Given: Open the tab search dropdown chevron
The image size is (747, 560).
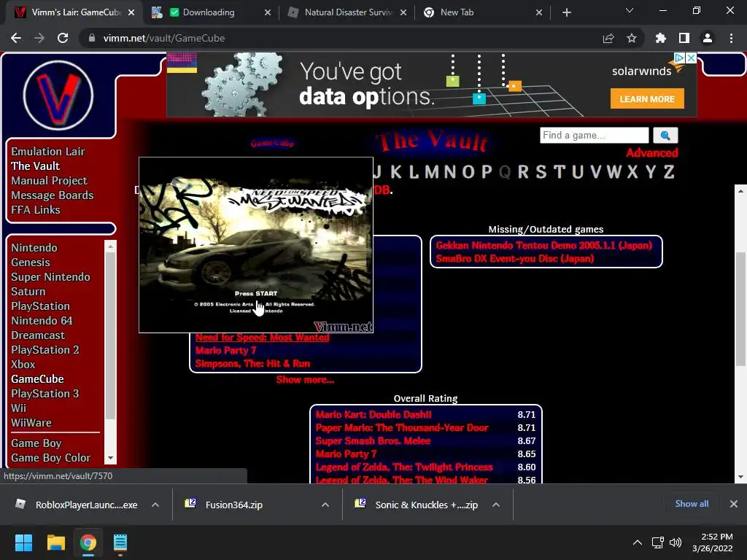Looking at the screenshot, I should click(630, 10).
